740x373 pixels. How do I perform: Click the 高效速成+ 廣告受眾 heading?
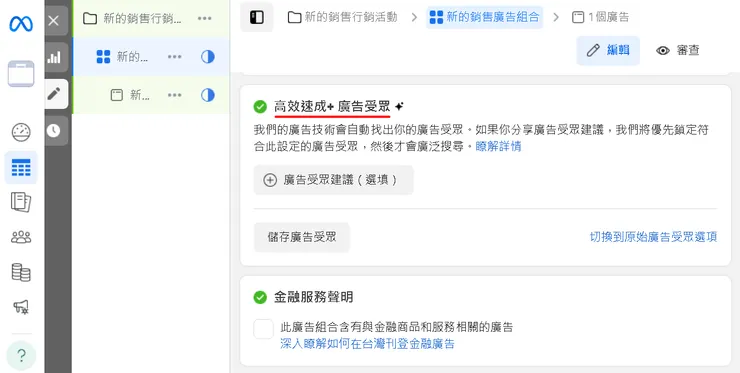coord(332,107)
